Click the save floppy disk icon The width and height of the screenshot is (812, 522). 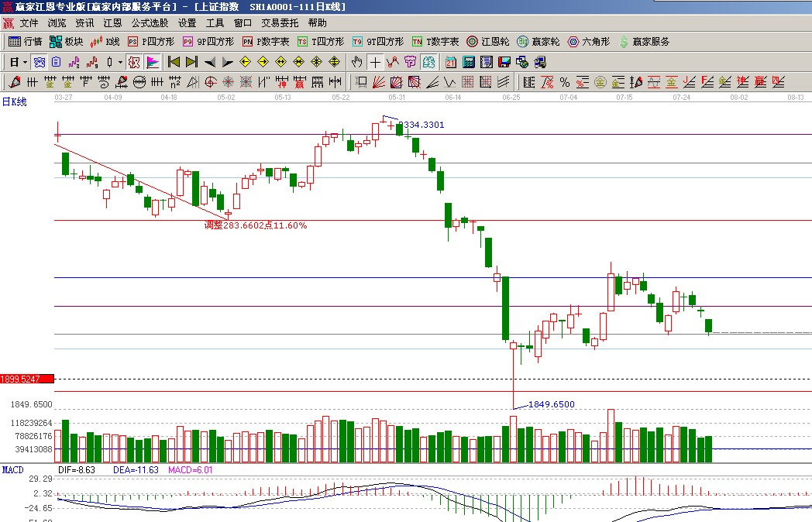pyautogui.click(x=504, y=62)
